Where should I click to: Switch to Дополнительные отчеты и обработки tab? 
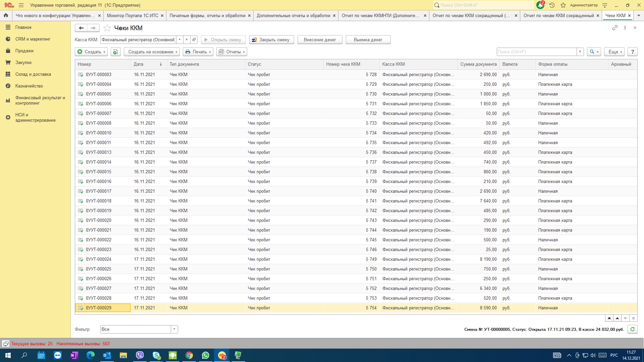293,15
